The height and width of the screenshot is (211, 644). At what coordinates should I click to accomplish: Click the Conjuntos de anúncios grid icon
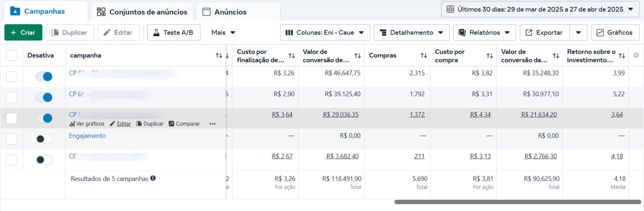pos(101,12)
